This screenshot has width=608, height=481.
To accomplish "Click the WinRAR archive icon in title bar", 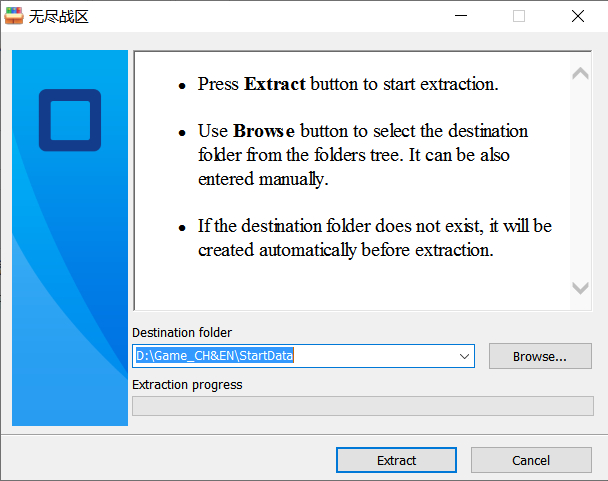I will tap(14, 16).
